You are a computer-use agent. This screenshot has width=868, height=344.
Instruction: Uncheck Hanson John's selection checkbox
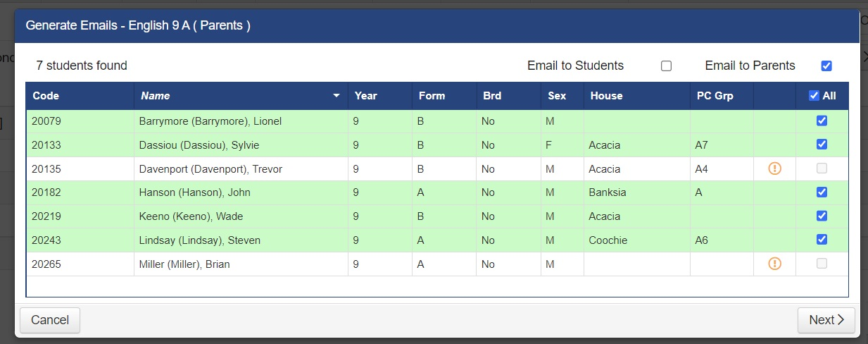click(822, 192)
